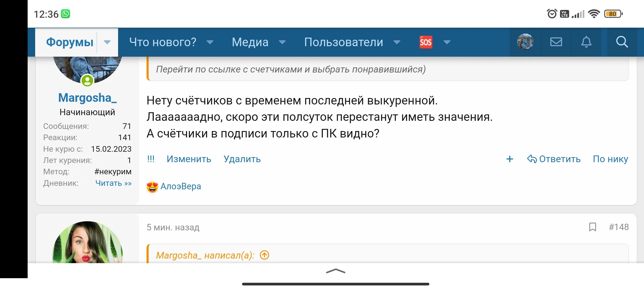Viewport: 644px width, 290px height.
Task: Expand the Пользователи dropdown arrow
Action: pyautogui.click(x=397, y=42)
